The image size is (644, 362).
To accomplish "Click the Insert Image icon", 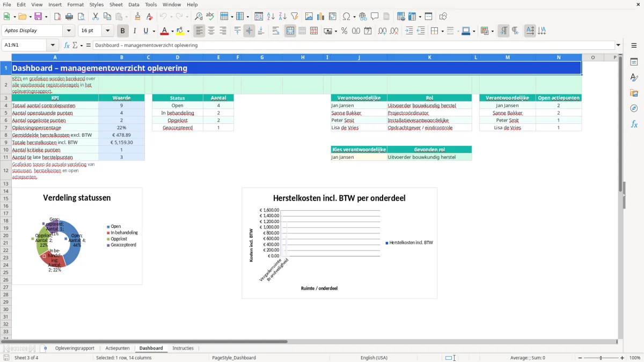I will [x=309, y=17].
